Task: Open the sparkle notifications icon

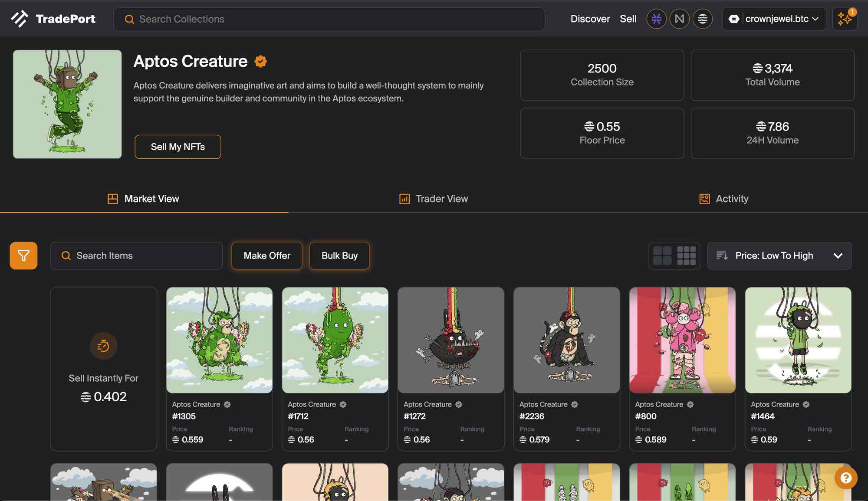Action: coord(844,19)
